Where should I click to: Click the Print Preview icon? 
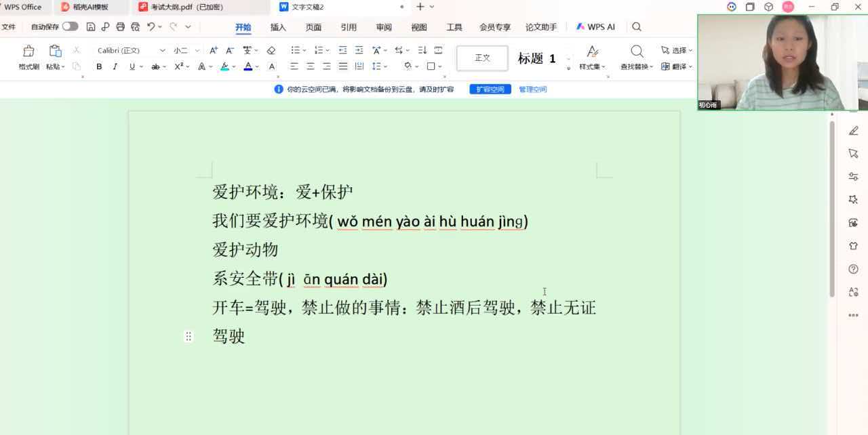[x=135, y=27]
